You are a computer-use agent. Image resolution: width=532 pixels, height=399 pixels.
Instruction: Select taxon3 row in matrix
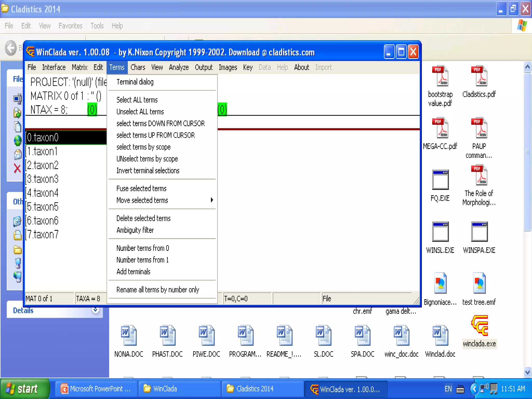(43, 179)
